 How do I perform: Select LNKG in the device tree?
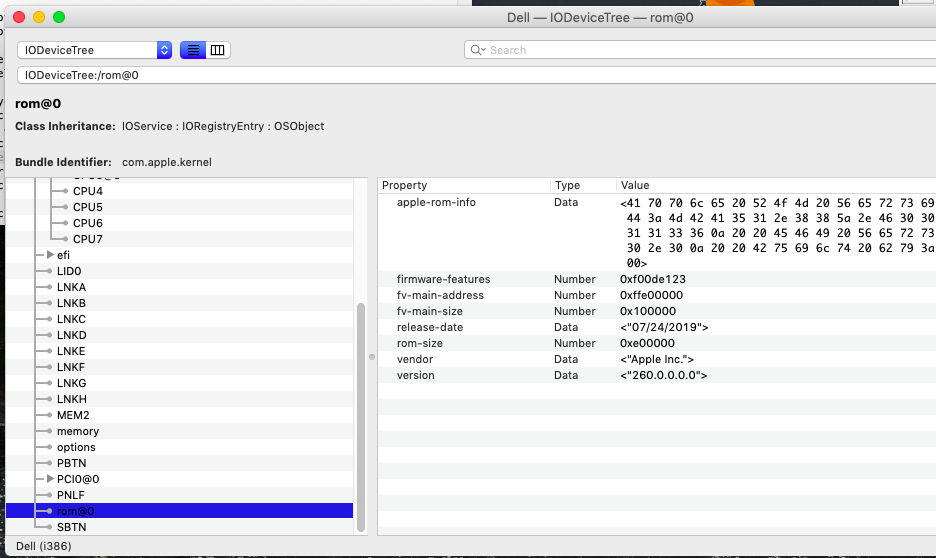(72, 383)
